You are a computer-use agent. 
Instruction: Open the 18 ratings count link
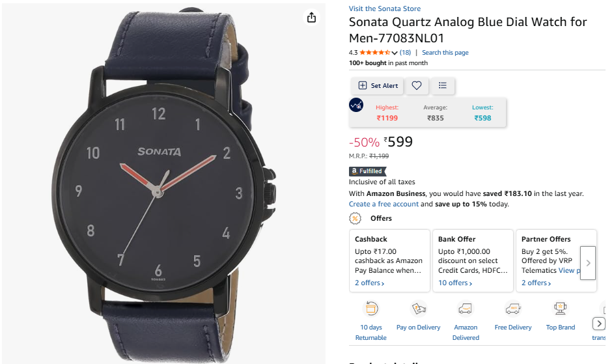[405, 53]
